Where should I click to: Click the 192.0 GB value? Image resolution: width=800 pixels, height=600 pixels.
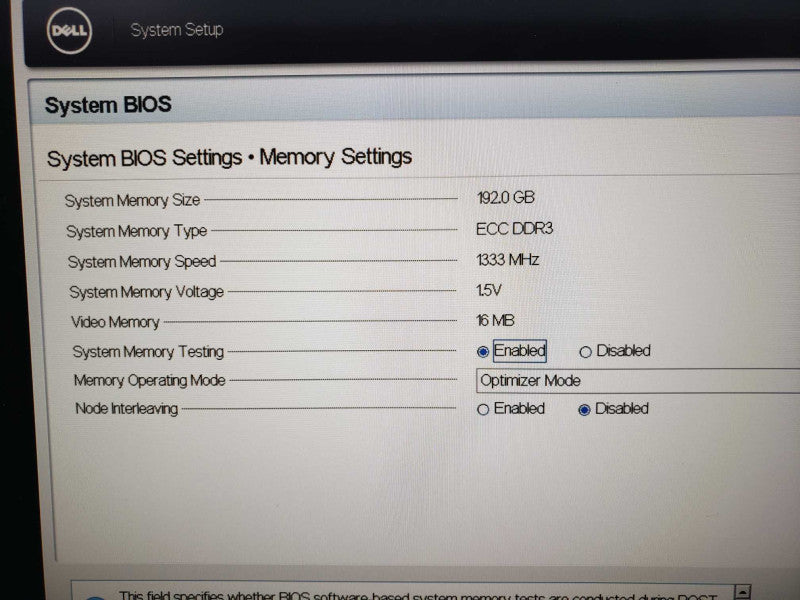(x=506, y=197)
